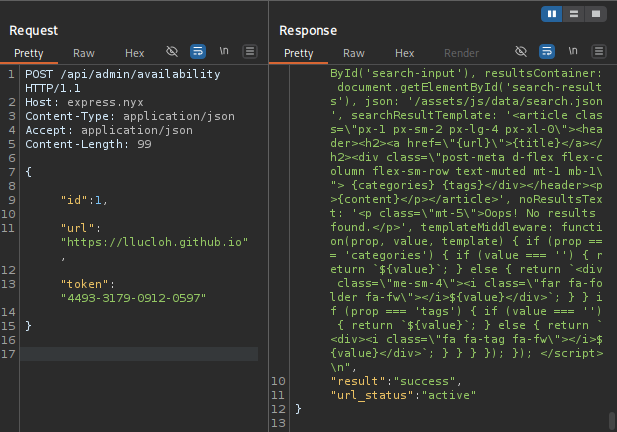Toggle line wrap in Response editor
The height and width of the screenshot is (432, 617).
click(547, 51)
